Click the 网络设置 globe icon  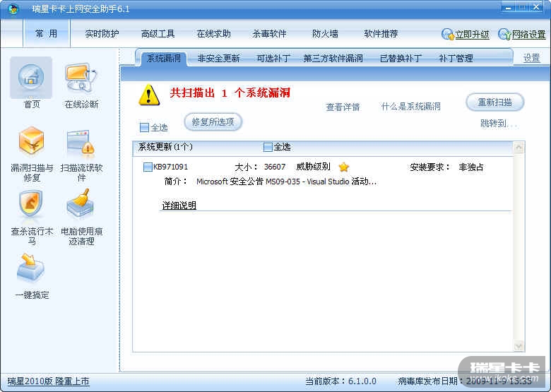(x=504, y=34)
